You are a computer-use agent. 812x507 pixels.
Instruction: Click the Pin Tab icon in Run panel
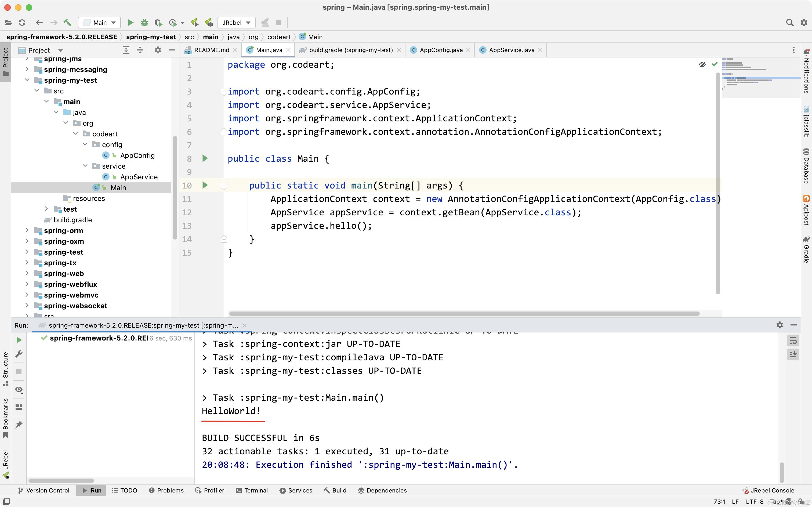coord(19,425)
